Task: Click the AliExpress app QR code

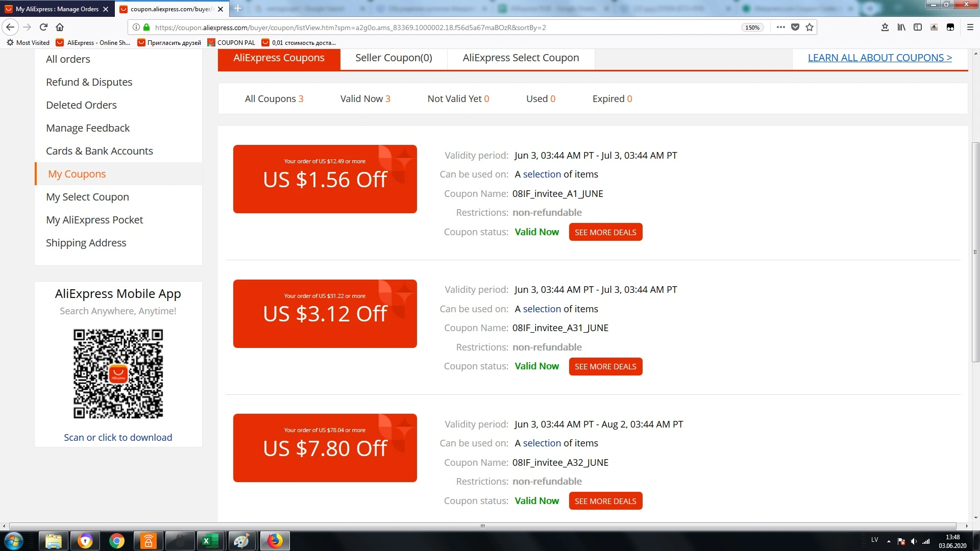Action: click(118, 374)
